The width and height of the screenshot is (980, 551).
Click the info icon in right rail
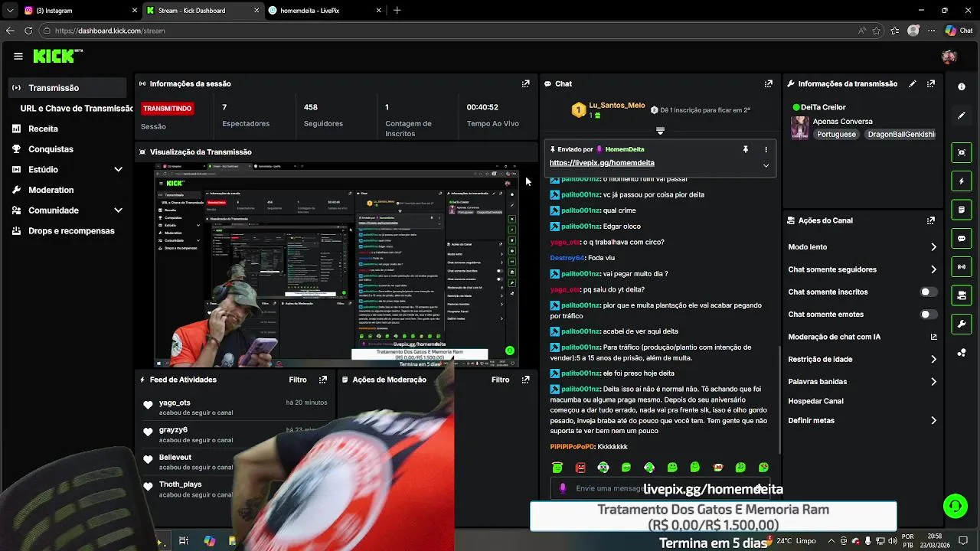962,86
